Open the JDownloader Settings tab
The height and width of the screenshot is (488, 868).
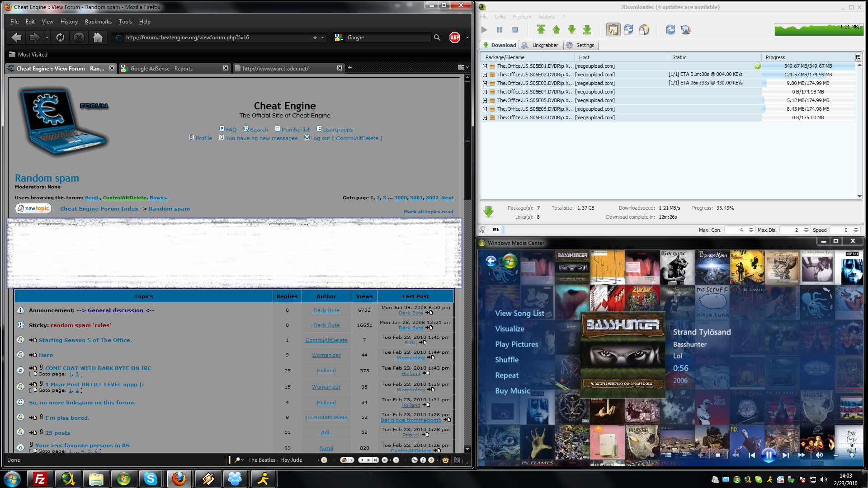pyautogui.click(x=580, y=45)
